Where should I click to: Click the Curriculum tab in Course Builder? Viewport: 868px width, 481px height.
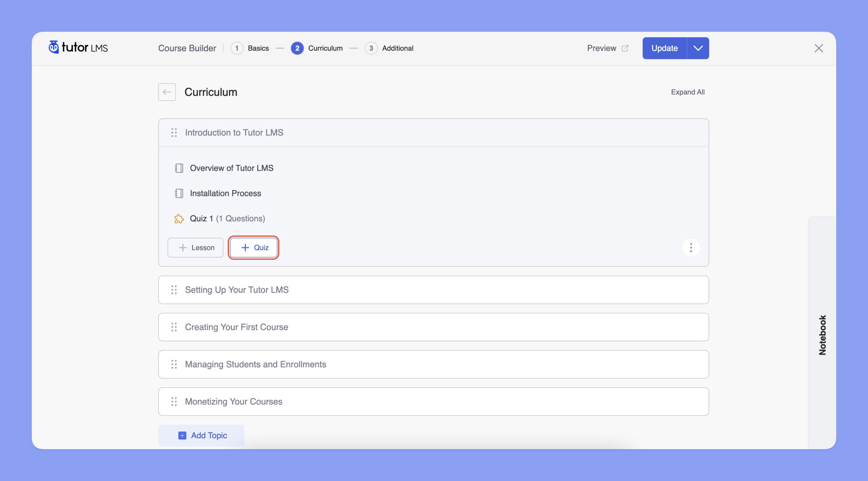pos(325,48)
